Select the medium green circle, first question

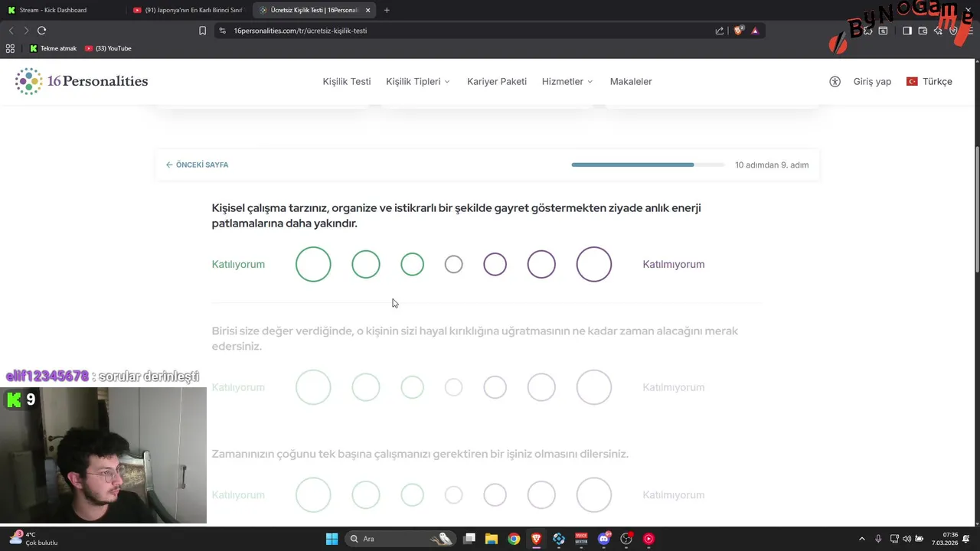pyautogui.click(x=366, y=264)
